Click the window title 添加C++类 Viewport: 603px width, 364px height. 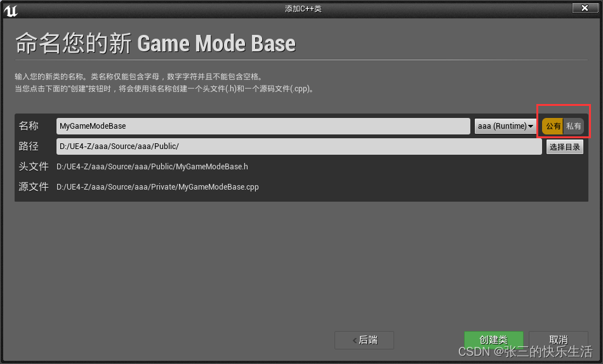[x=303, y=8]
